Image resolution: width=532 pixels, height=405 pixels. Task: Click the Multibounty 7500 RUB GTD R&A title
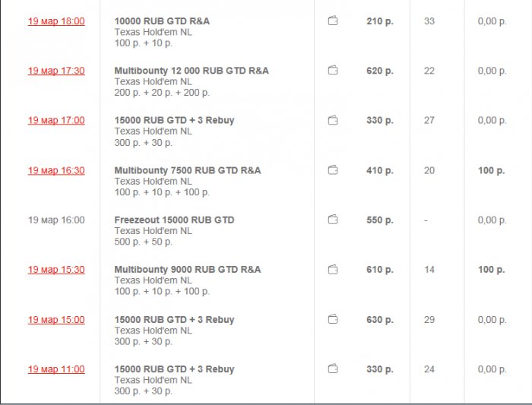[x=187, y=170]
